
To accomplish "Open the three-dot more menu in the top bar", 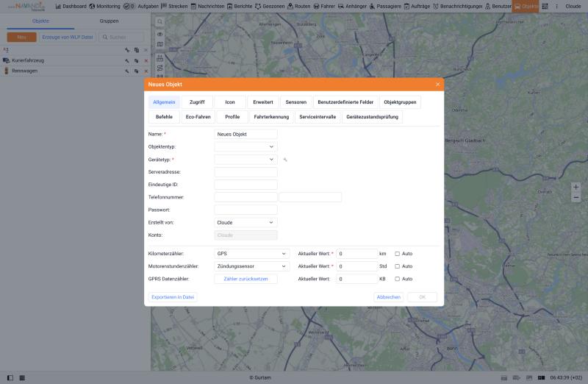I will point(556,7).
